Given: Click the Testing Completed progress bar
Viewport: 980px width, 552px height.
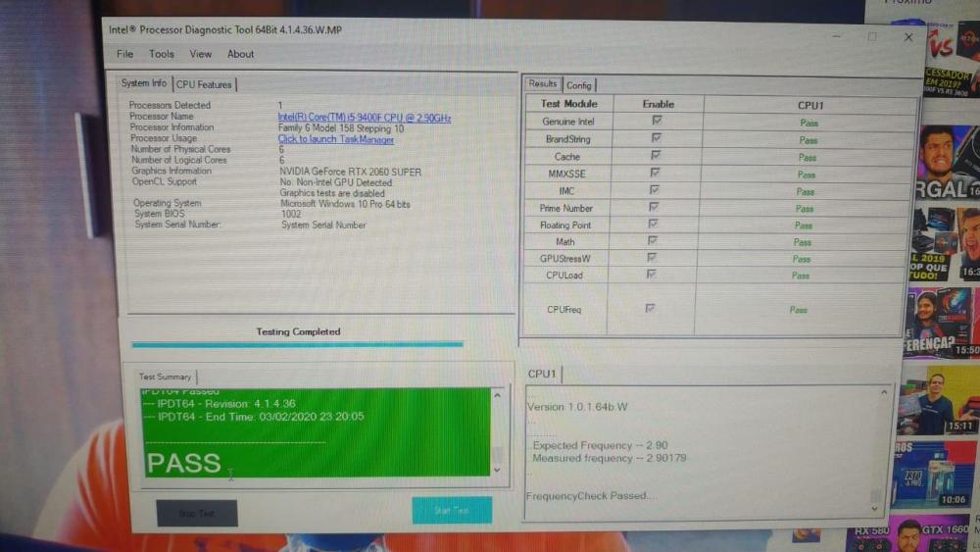Looking at the screenshot, I should (x=298, y=344).
